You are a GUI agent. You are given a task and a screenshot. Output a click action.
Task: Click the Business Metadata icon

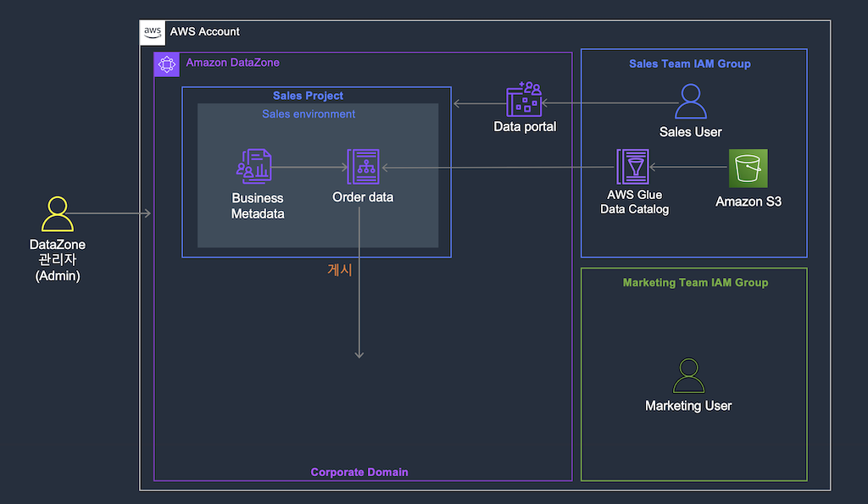coord(254,167)
